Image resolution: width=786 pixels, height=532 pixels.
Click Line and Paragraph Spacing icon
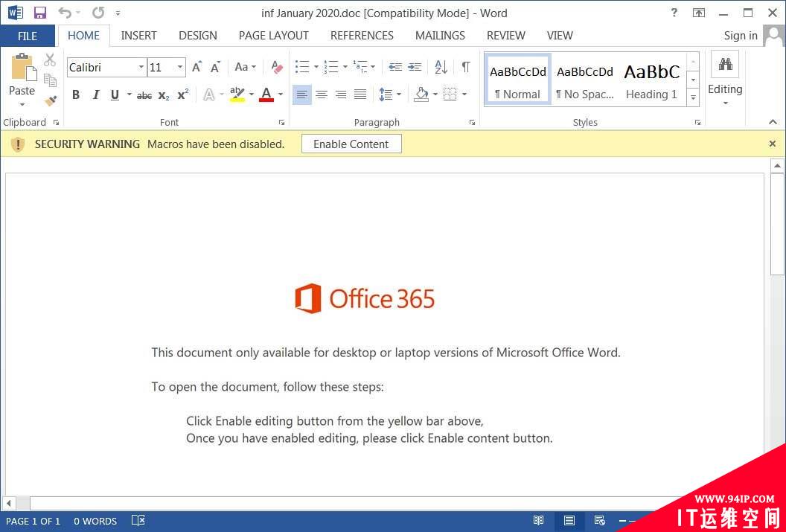pos(386,94)
